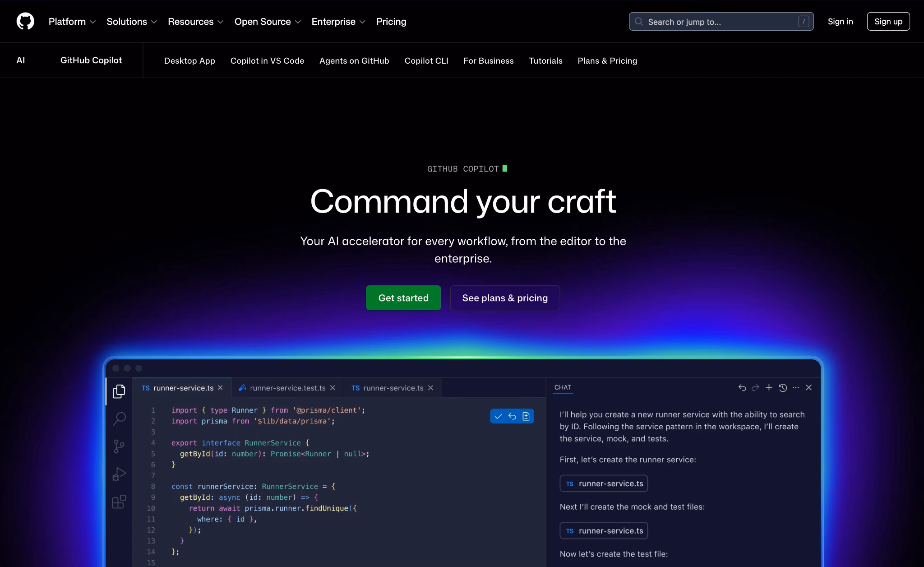Open Extensions blocks icon in sidebar

[119, 502]
